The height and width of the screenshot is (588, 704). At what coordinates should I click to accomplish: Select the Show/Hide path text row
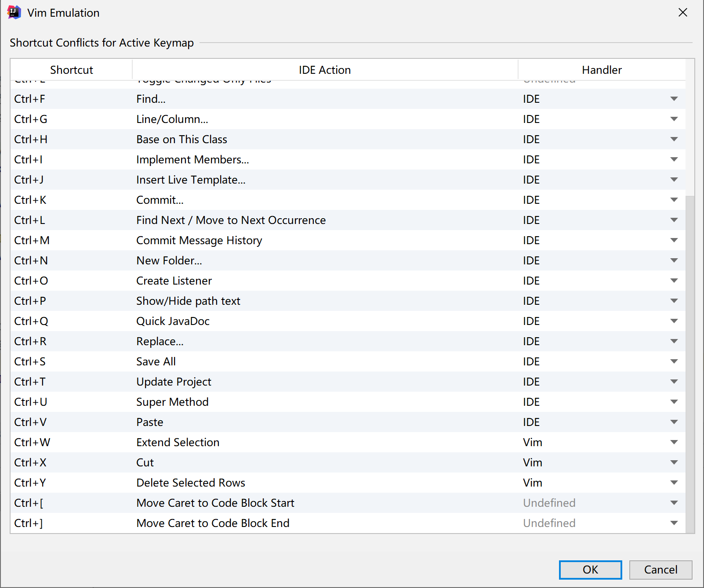tap(348, 301)
